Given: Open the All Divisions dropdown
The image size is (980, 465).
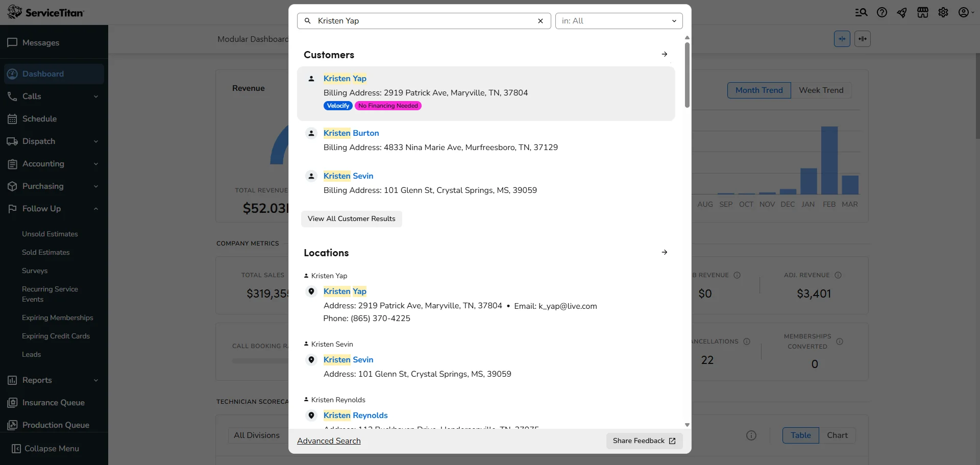Looking at the screenshot, I should [x=257, y=435].
